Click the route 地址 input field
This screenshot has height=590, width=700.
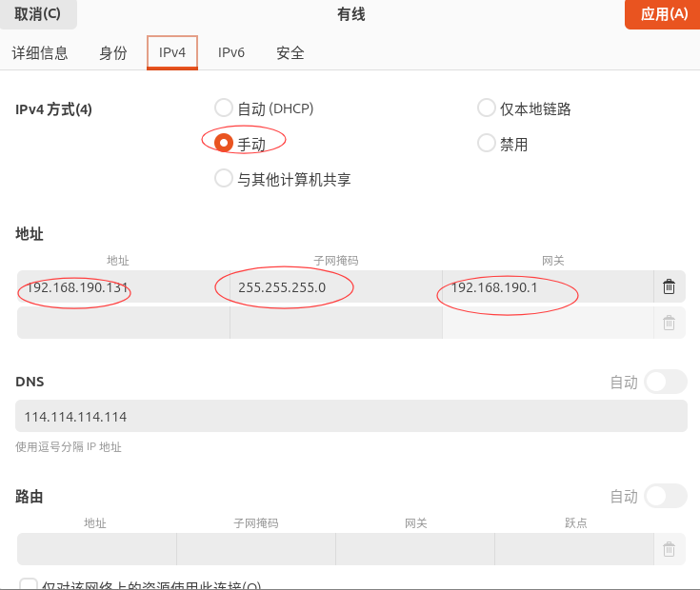[x=97, y=549]
